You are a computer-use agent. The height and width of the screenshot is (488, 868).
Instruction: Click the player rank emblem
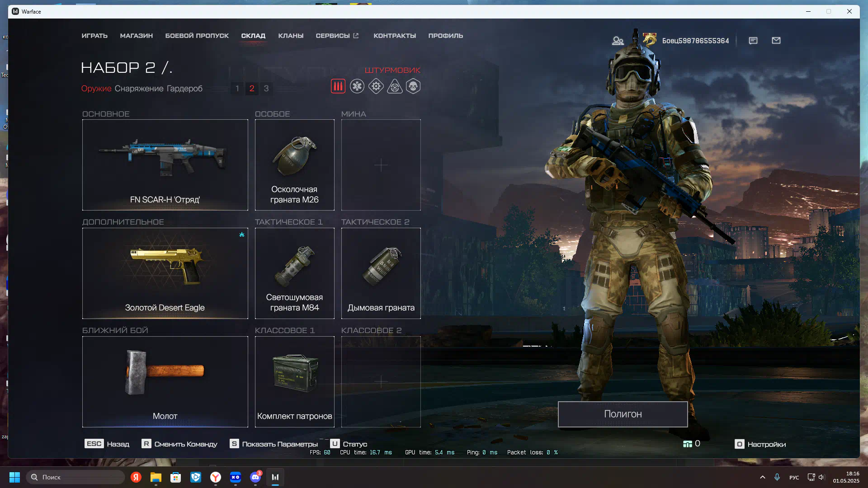tap(650, 40)
